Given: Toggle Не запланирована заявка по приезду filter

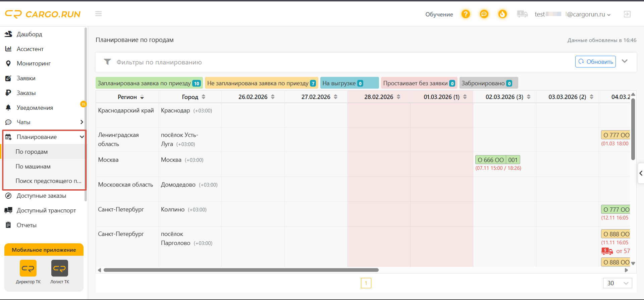Looking at the screenshot, I should pyautogui.click(x=261, y=83).
